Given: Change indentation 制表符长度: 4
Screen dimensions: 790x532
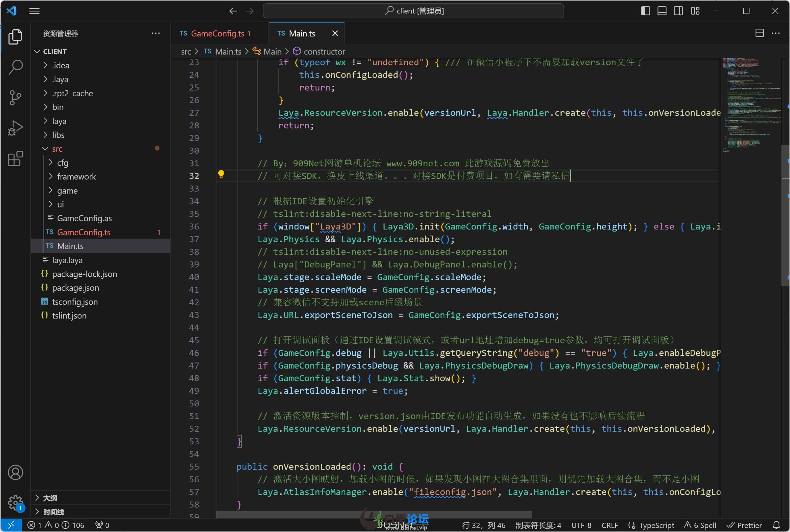Looking at the screenshot, I should (x=538, y=525).
